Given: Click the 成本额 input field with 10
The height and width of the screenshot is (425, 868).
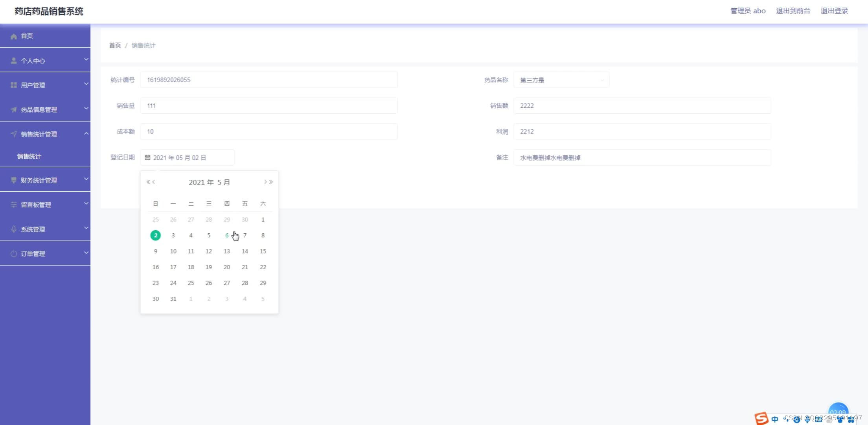Looking at the screenshot, I should click(269, 131).
